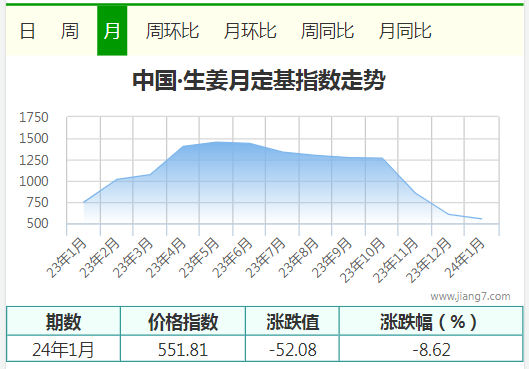Click the 551.81 price index cell
The image size is (529, 369).
183,349
